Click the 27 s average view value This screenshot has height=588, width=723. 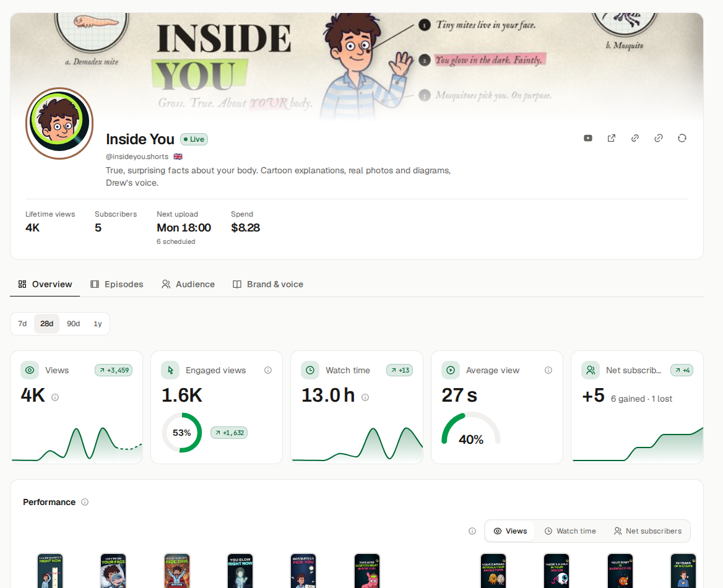point(459,396)
